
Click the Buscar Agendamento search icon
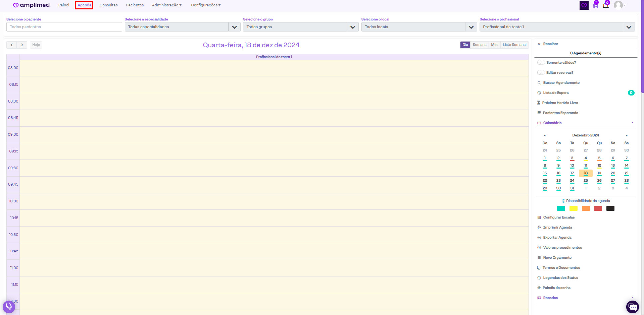click(x=539, y=83)
